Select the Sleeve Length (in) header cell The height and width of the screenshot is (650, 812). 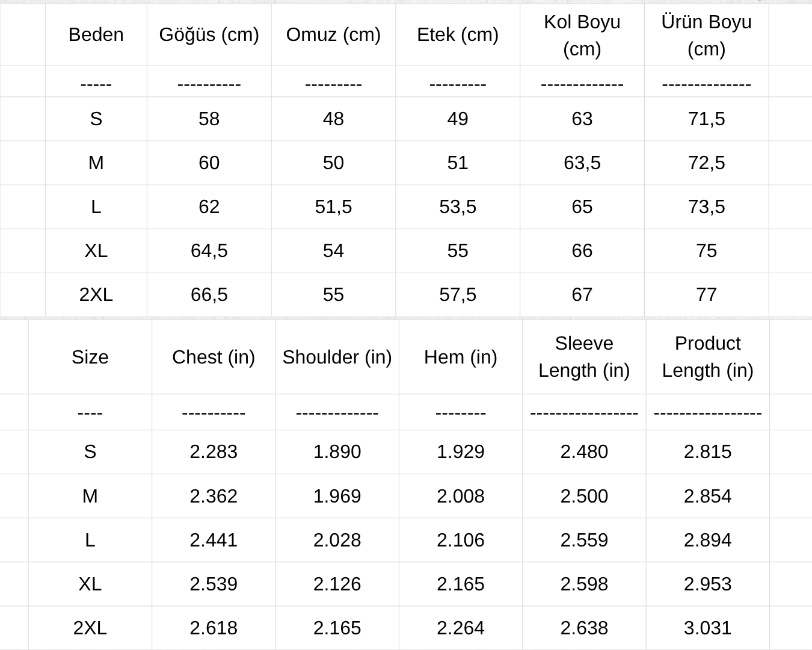583,357
